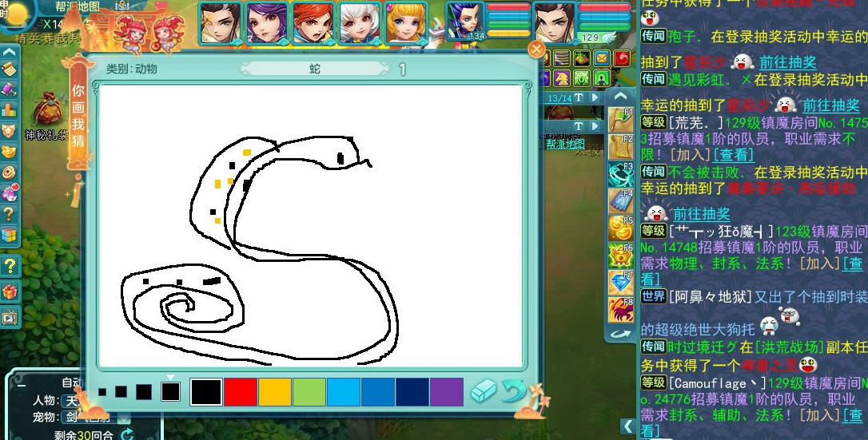Open the gold ingot icon in left sidebar

coord(10,151)
